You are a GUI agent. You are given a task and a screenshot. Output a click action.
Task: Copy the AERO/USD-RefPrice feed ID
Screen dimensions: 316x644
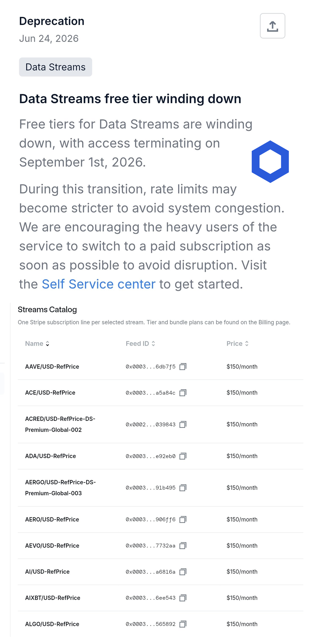pyautogui.click(x=183, y=519)
